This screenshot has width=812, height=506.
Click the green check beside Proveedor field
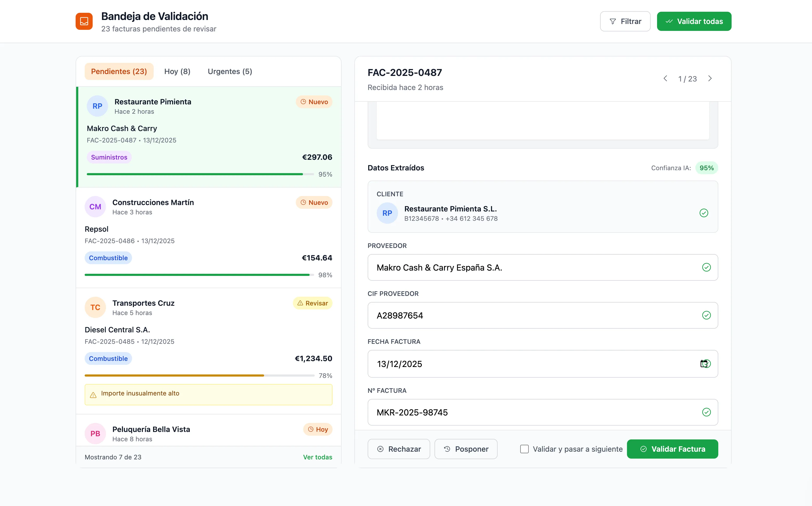(706, 267)
